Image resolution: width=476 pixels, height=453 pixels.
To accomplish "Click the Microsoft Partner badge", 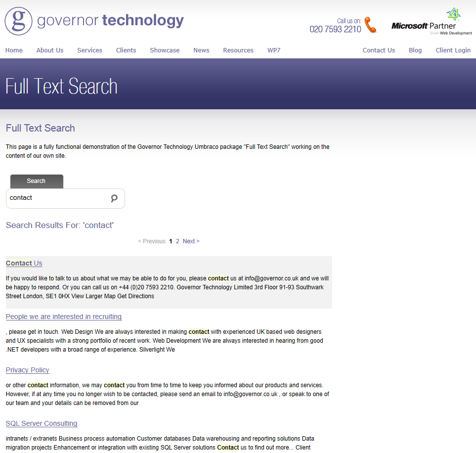I will coord(432,22).
